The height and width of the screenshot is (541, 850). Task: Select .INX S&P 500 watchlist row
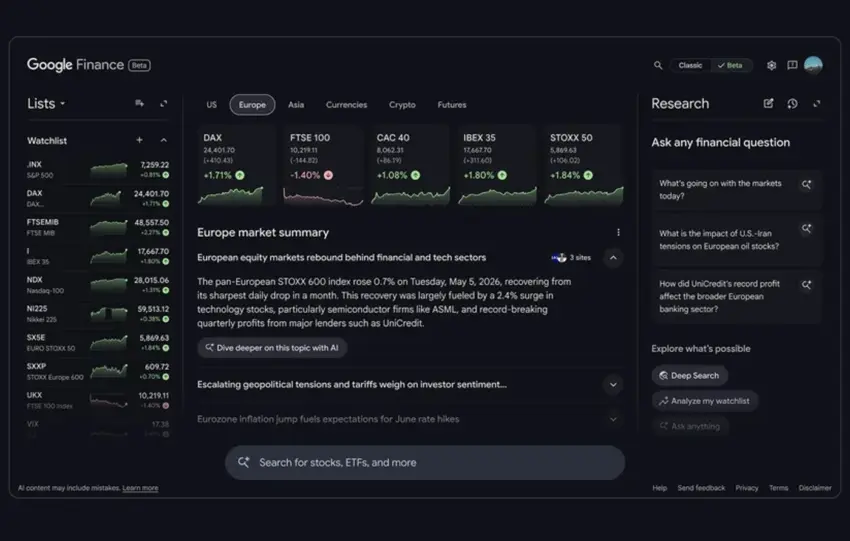[98, 170]
